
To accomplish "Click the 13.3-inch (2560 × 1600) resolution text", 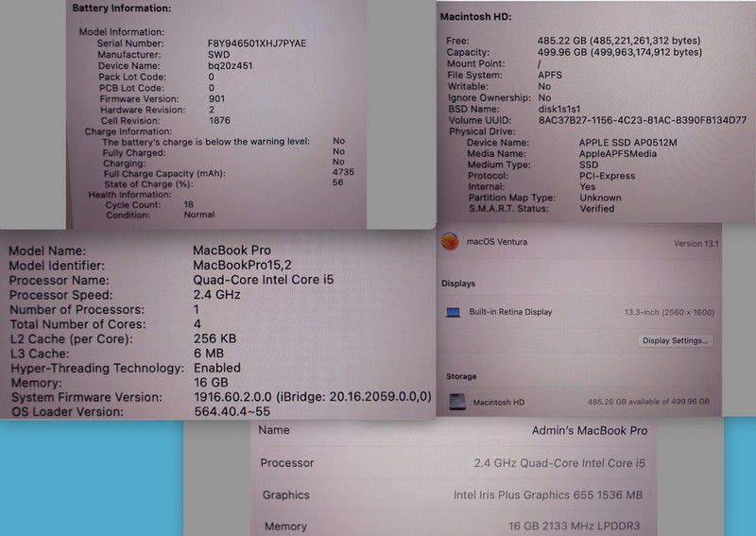I will pyautogui.click(x=669, y=312).
